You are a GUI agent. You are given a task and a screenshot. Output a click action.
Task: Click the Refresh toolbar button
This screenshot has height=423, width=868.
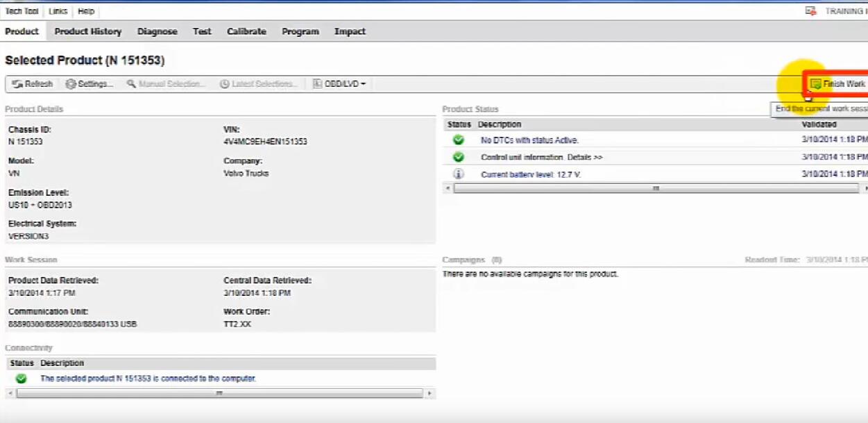click(x=33, y=84)
